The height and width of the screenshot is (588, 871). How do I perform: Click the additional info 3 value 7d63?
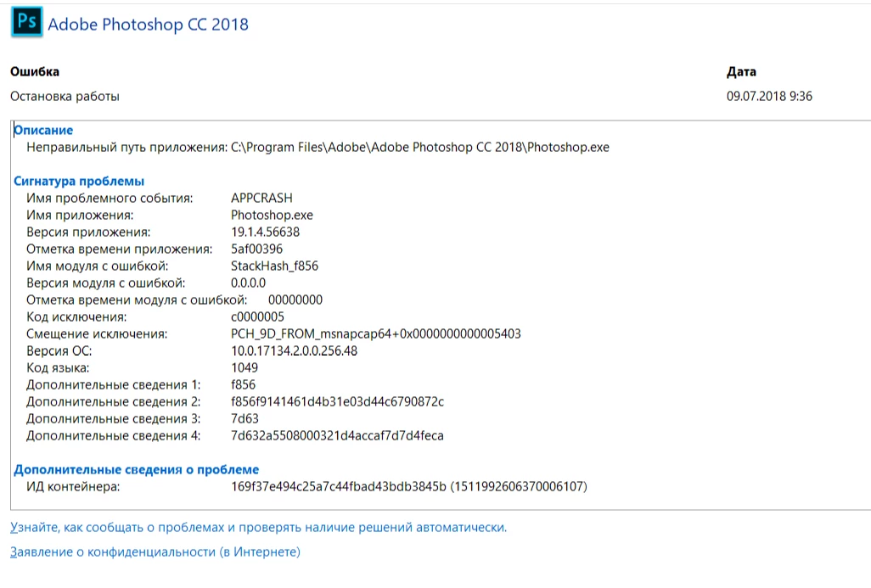coord(244,418)
